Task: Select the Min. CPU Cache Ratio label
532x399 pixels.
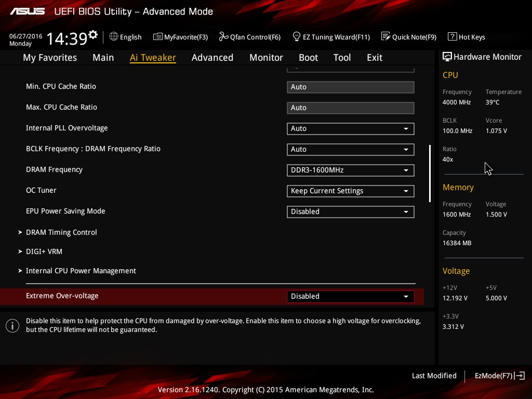Action: coord(61,87)
